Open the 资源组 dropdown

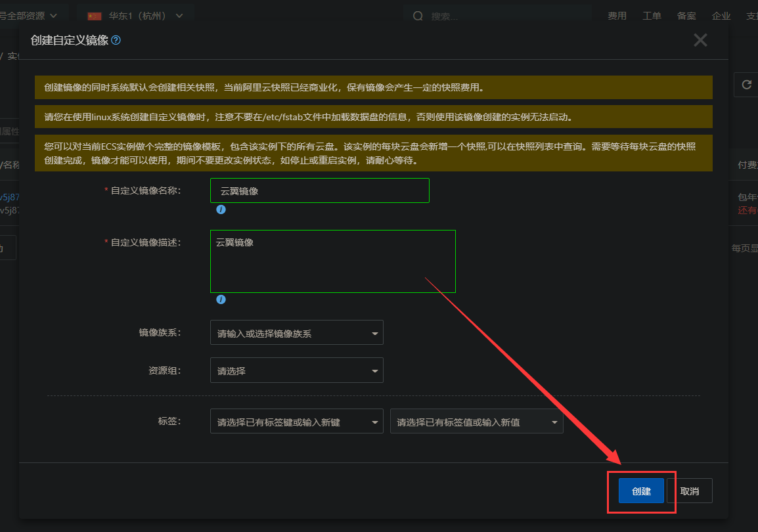(x=296, y=371)
